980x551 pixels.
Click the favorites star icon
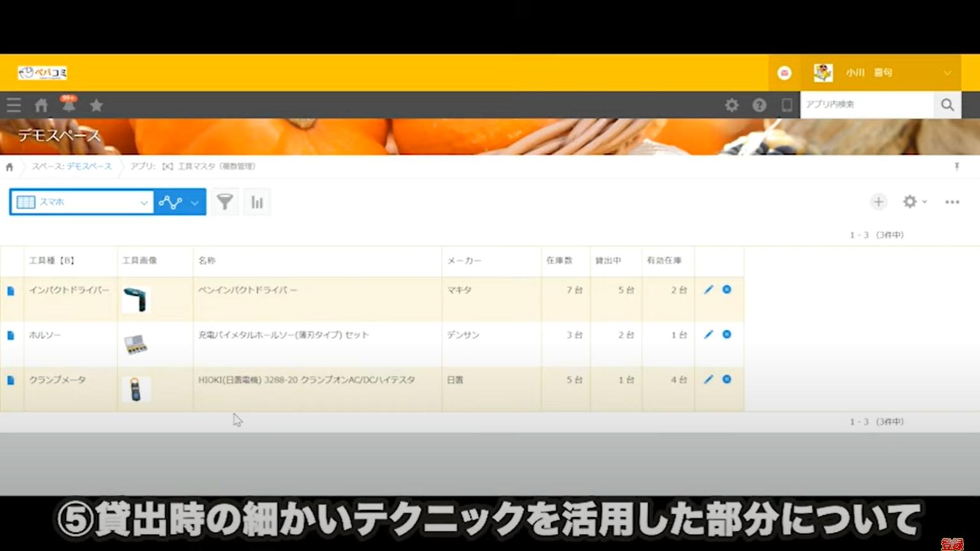coord(96,105)
